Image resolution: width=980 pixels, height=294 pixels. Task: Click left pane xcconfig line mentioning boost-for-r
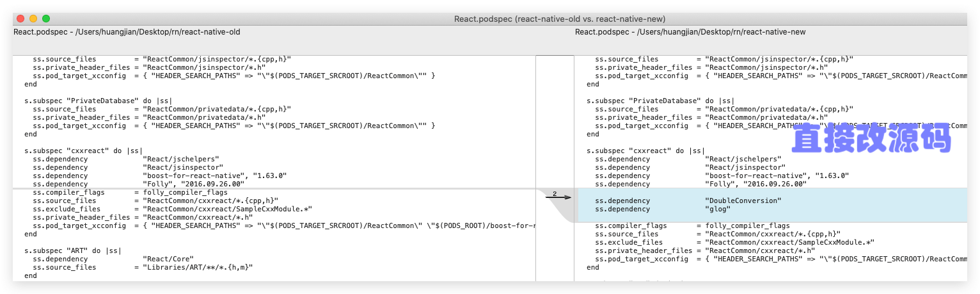coord(284,225)
